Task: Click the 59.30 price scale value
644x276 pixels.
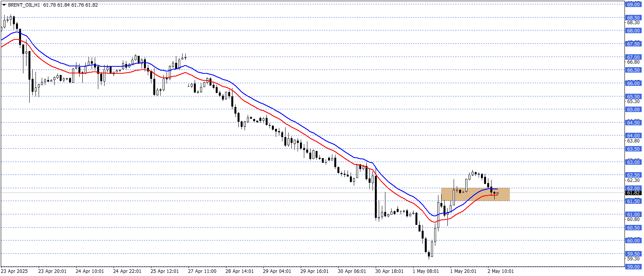Action: point(633,259)
